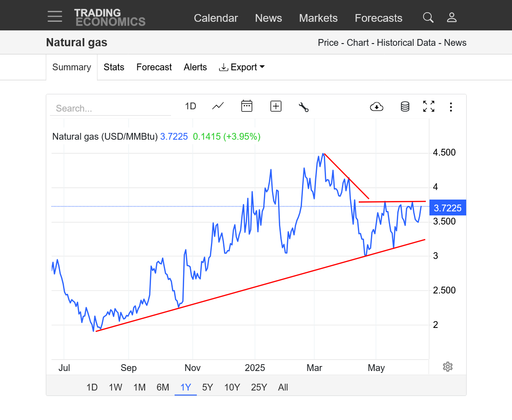This screenshot has width=512, height=420.
Task: Select the 10Y time range
Action: [x=232, y=387]
